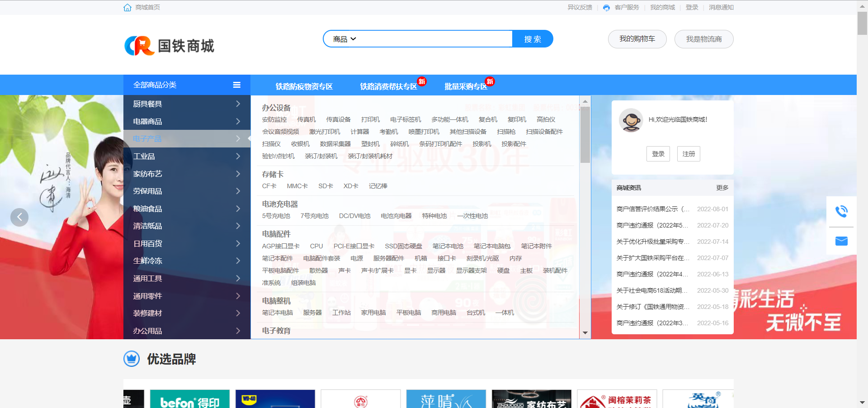
Task: Click the previous banner arrow
Action: (19, 217)
